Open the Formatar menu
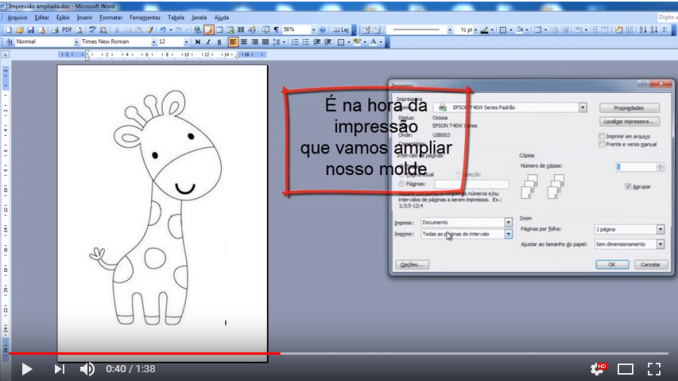 tap(111, 18)
